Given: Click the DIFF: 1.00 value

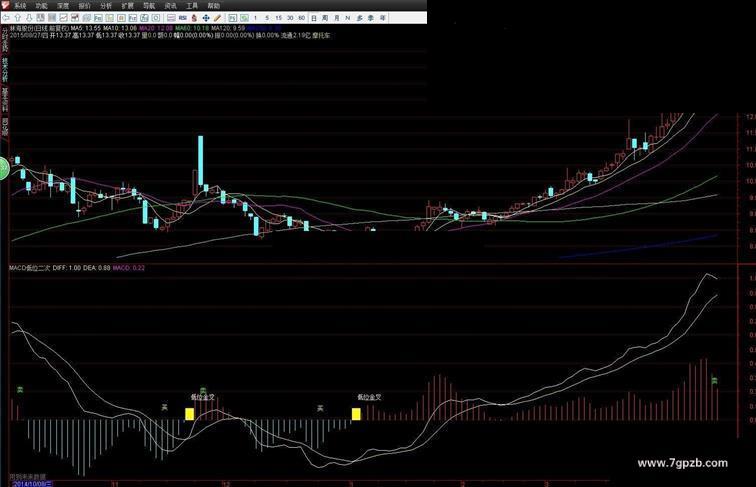Looking at the screenshot, I should [67, 268].
